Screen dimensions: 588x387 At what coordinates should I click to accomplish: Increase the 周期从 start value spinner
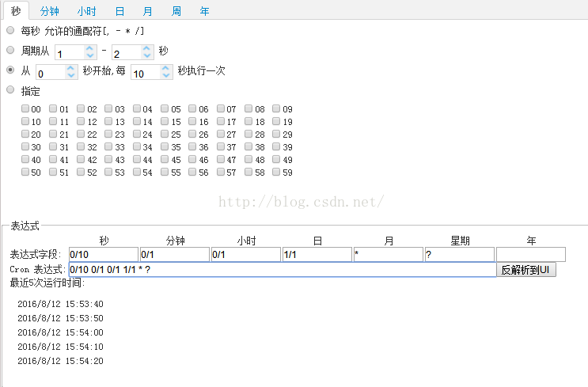tap(89, 49)
